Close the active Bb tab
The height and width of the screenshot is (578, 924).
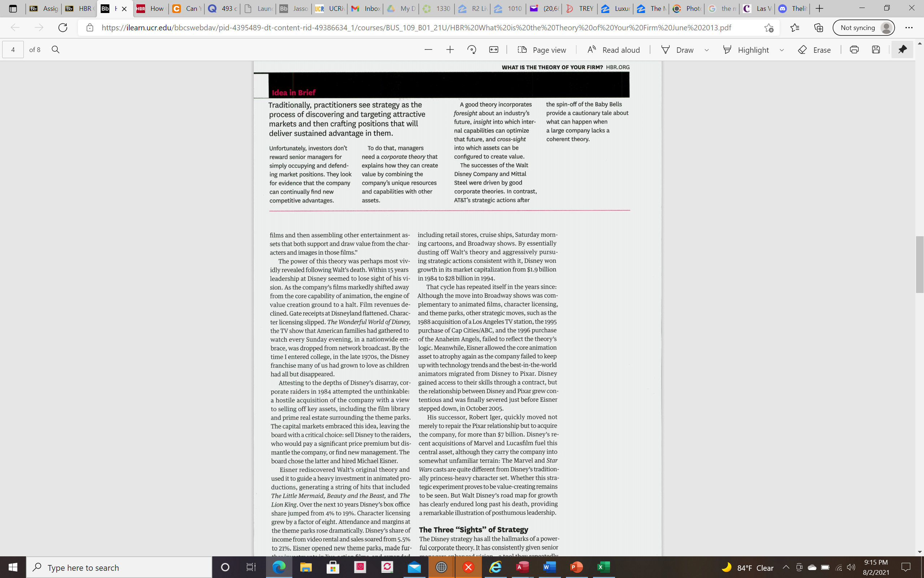(x=124, y=9)
